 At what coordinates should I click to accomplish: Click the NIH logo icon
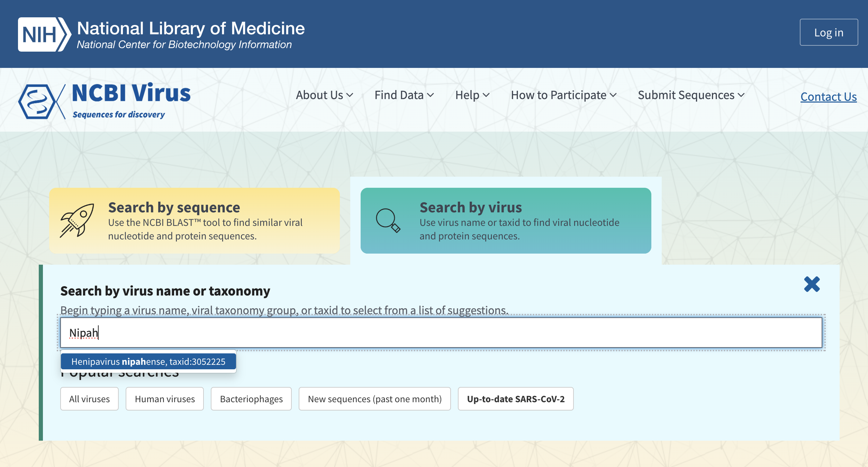45,34
